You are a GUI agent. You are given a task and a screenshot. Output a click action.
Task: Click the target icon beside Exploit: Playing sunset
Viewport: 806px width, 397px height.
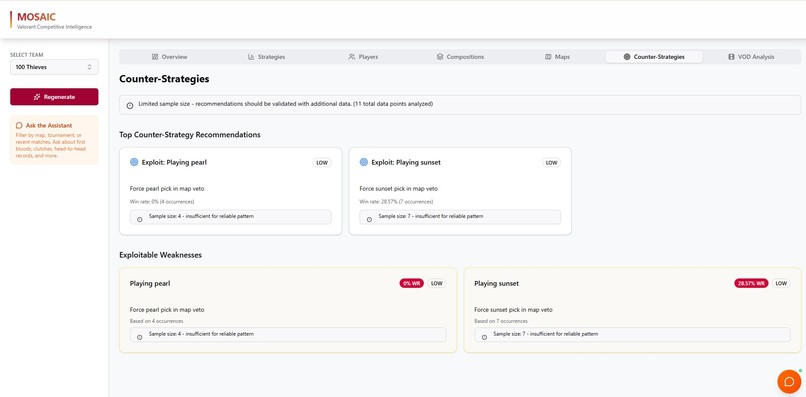click(x=363, y=162)
